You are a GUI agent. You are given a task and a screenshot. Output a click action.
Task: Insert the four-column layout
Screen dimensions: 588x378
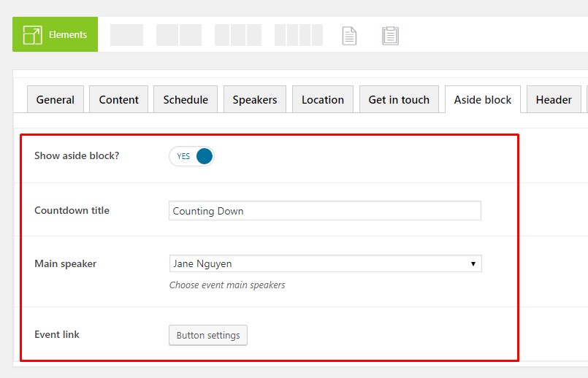pos(298,35)
